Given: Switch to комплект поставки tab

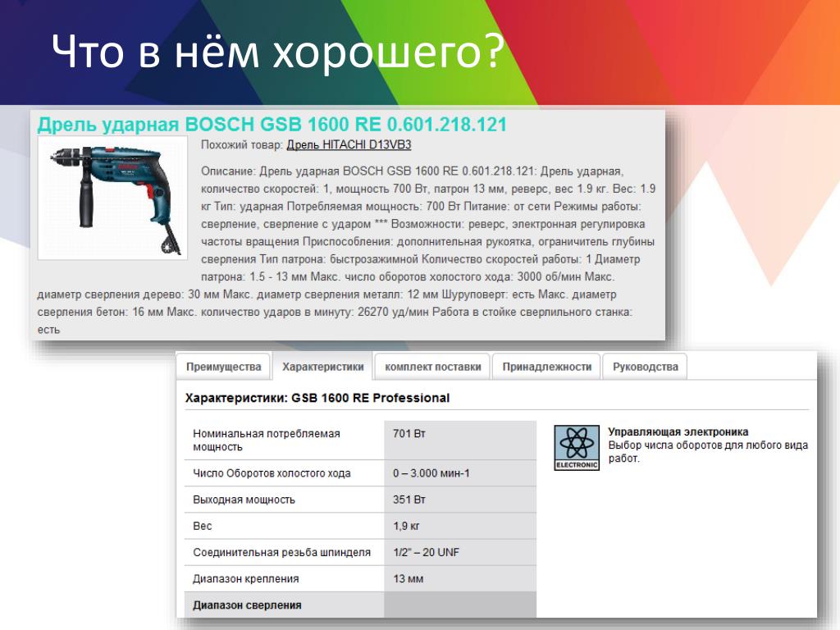Looking at the screenshot, I should (432, 367).
